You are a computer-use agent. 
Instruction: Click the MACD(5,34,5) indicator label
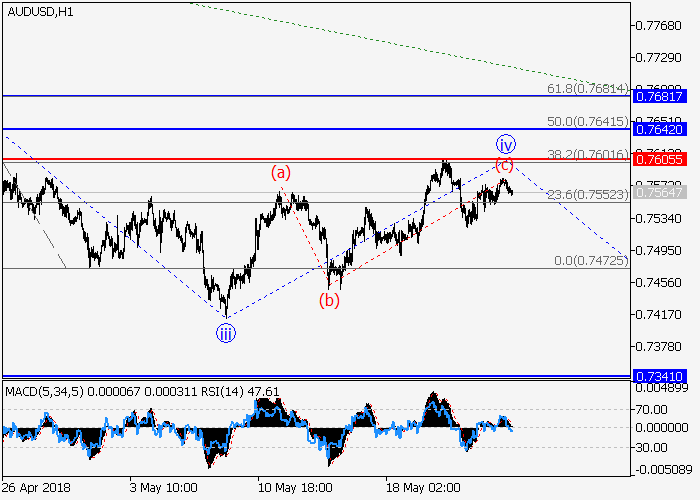(36, 391)
